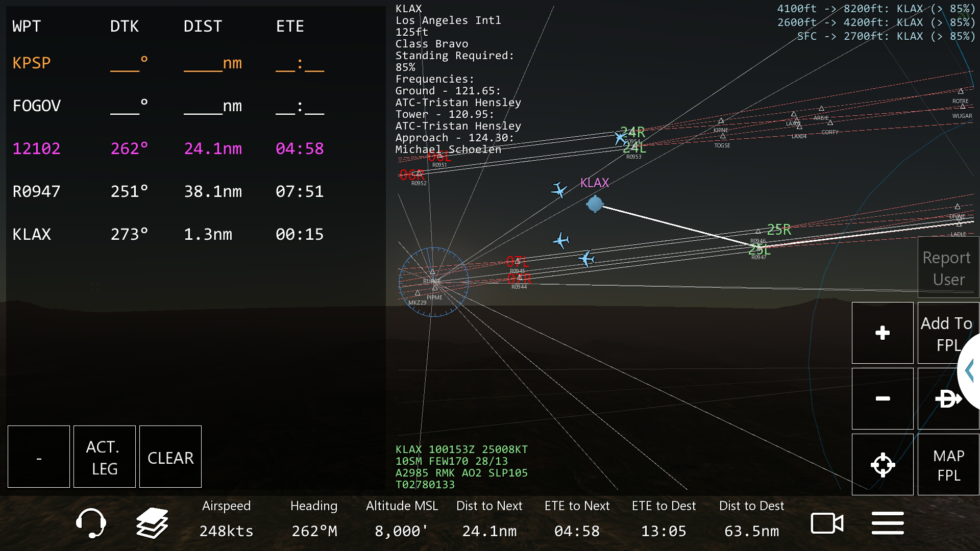This screenshot has height=551, width=980.
Task: Collapse side panel with blue chevron
Action: point(970,371)
